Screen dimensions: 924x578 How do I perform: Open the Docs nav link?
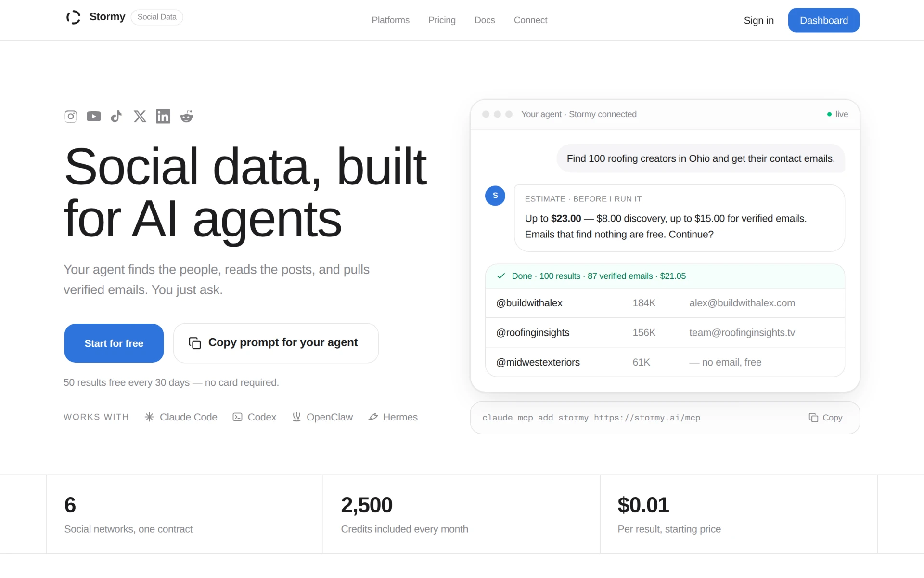485,20
